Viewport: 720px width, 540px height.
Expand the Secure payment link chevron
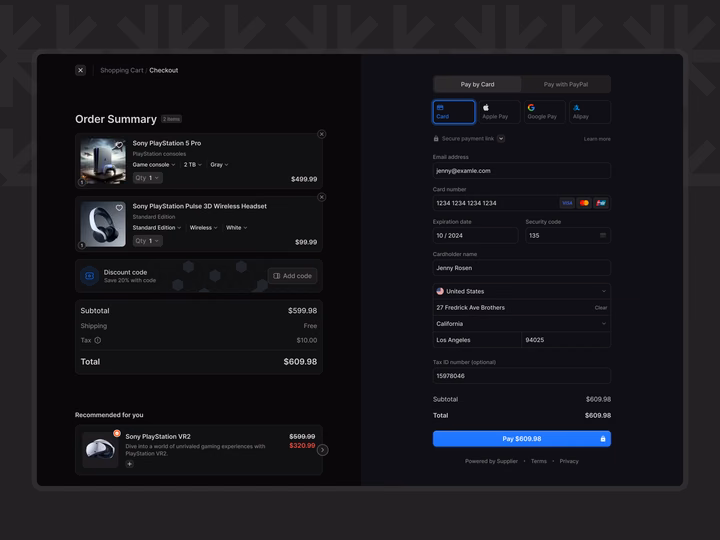[x=501, y=139]
